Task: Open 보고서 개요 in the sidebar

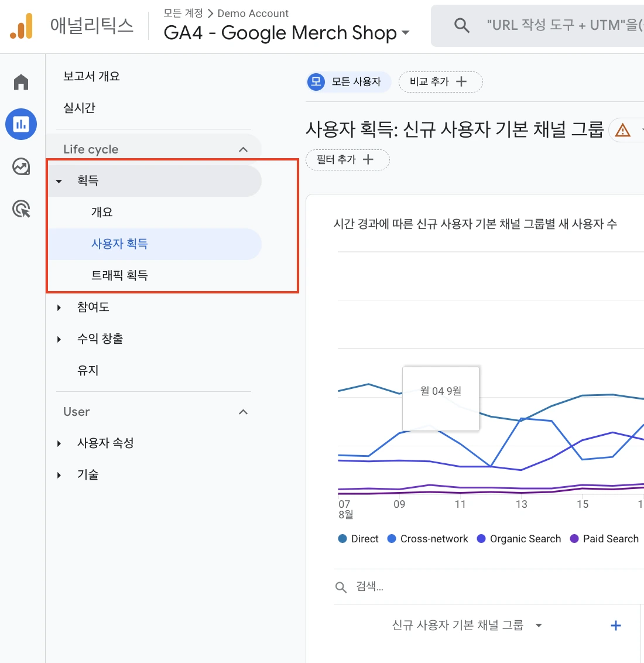Action: click(91, 77)
